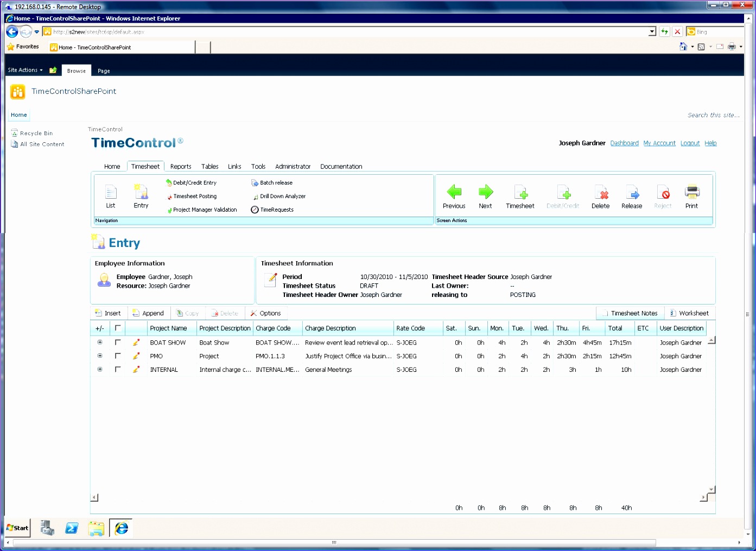Image resolution: width=756 pixels, height=551 pixels.
Task: Stop page loading with red X
Action: click(x=677, y=31)
